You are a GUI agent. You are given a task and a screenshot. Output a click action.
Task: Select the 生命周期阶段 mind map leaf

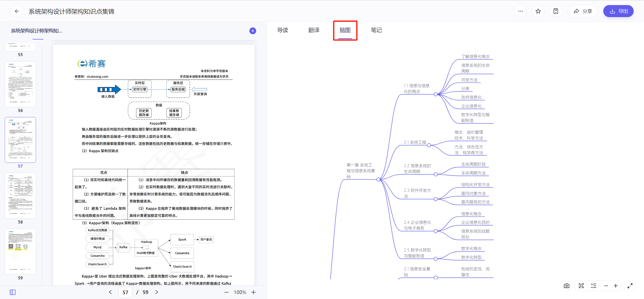tap(473, 164)
